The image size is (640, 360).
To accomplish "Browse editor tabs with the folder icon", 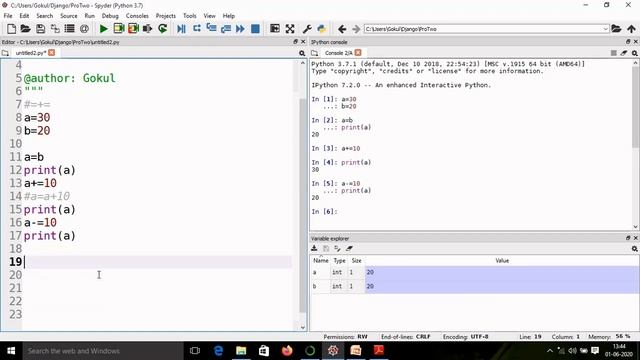I will (x=5, y=53).
